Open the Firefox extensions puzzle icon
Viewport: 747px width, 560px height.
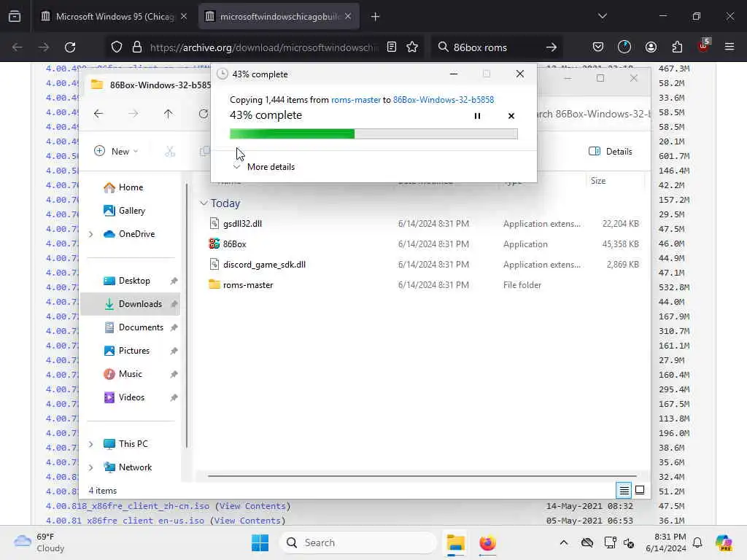(677, 47)
